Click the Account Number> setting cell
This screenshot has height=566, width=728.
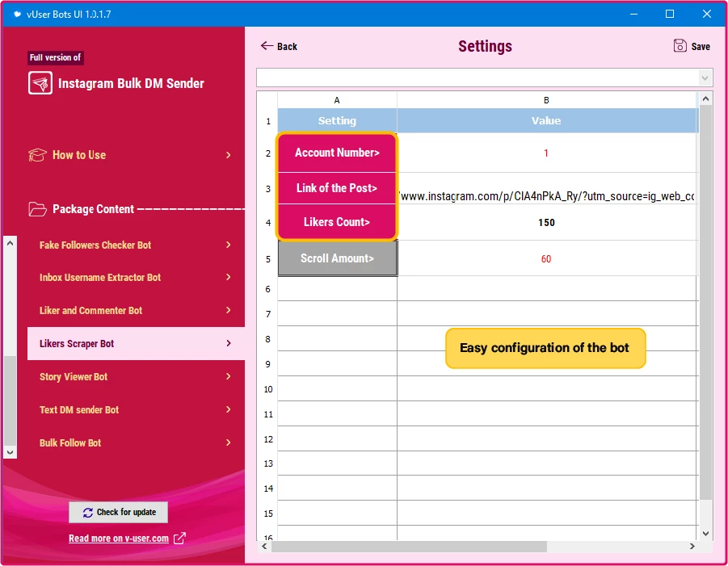(x=337, y=153)
